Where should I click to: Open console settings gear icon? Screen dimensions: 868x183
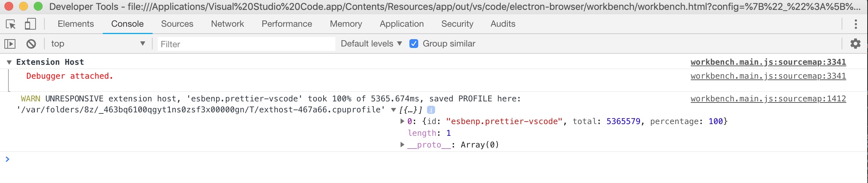[855, 44]
